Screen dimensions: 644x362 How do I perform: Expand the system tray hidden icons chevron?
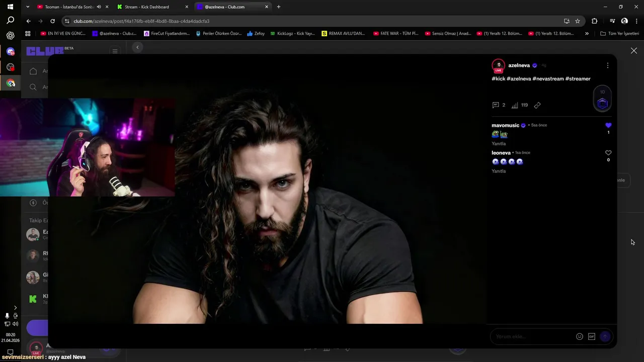[15, 308]
